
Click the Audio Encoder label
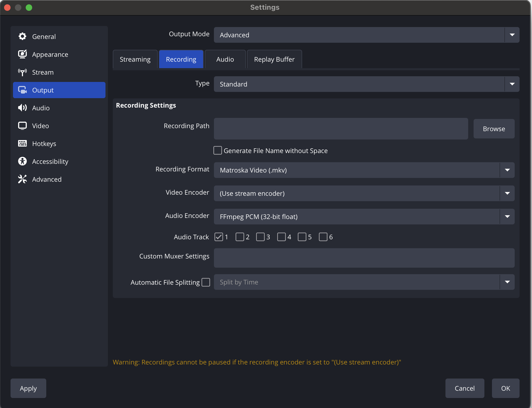pos(187,215)
